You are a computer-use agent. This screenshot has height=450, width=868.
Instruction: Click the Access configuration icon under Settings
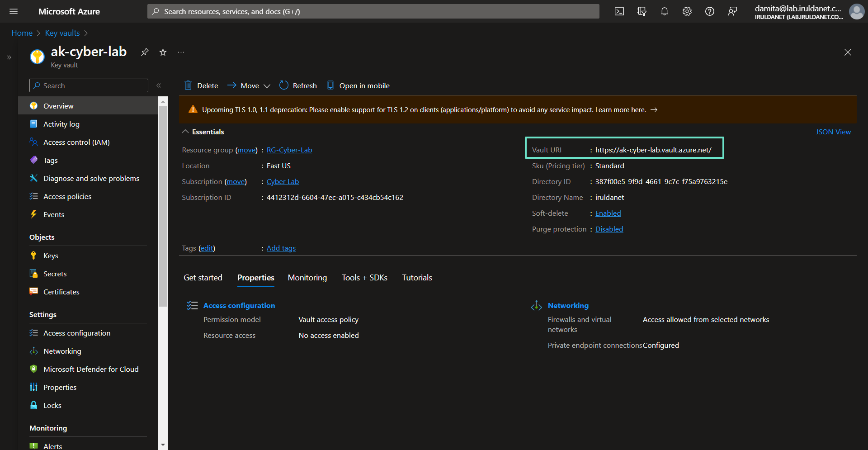[x=33, y=332]
